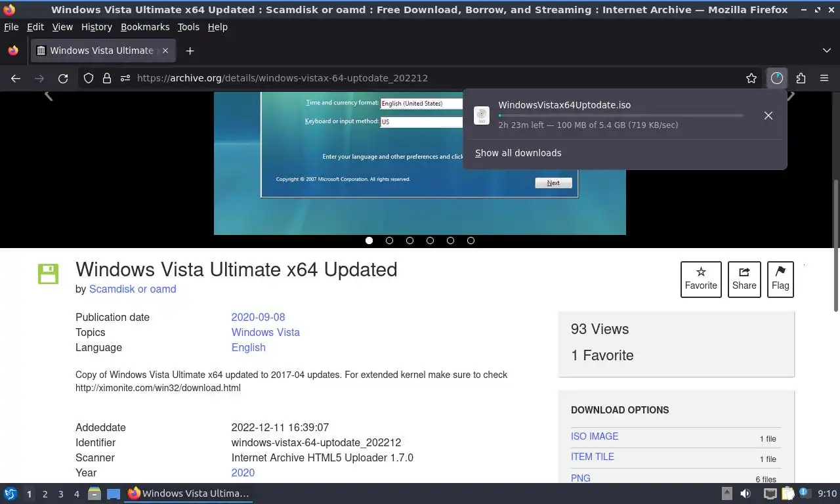
Task: Download the PNG option
Action: [x=581, y=478]
